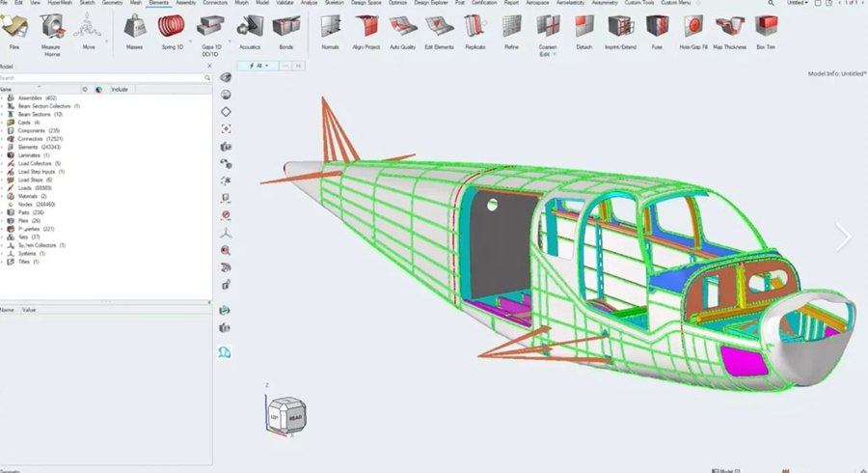Expand the Beam Sections node
Screen dimensions: 868x473
click(2, 114)
